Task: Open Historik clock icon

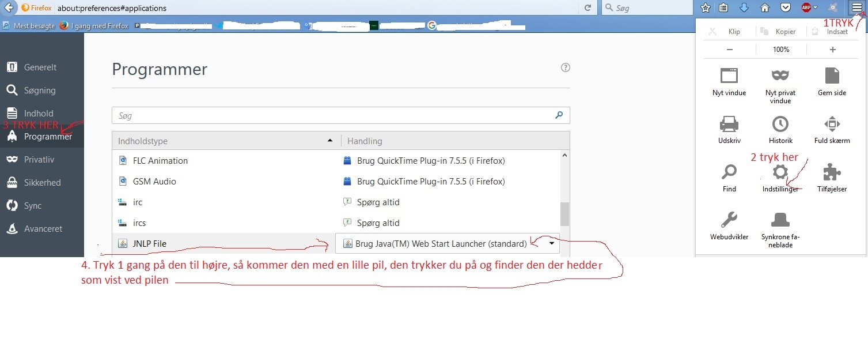Action: 780,124
